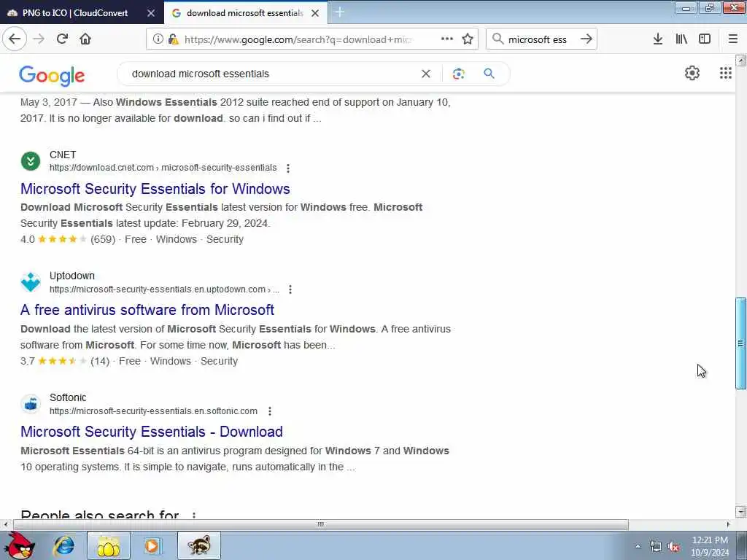Open a new browser tab
747x560 pixels.
pos(340,12)
